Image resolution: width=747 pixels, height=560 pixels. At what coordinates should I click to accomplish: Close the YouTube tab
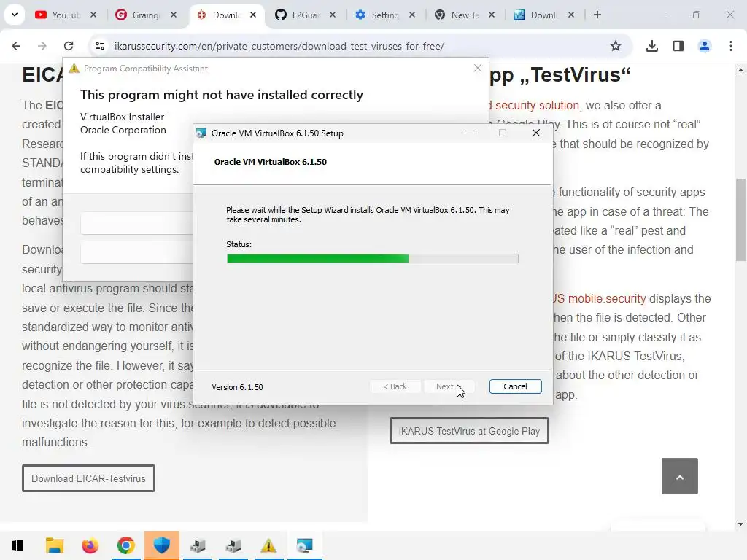click(x=93, y=15)
